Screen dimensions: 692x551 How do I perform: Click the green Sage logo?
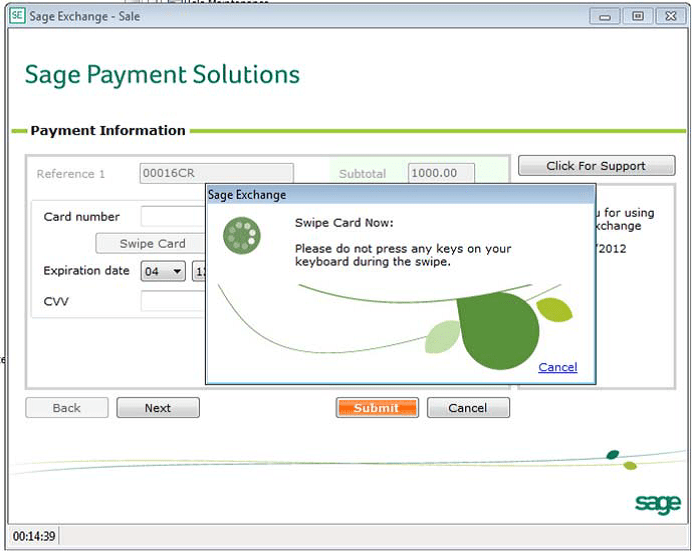click(658, 504)
